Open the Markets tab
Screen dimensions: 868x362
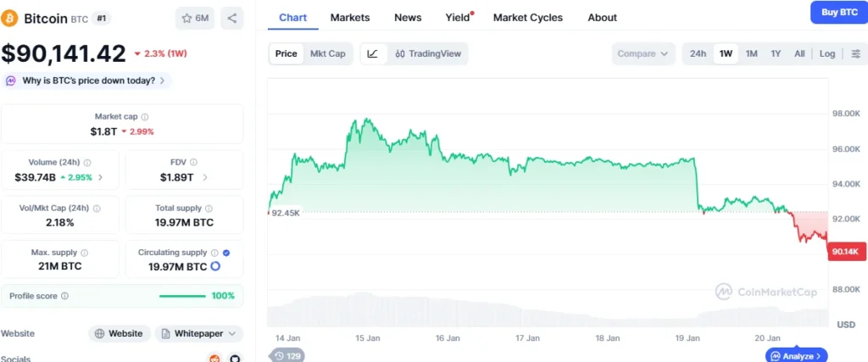(349, 17)
